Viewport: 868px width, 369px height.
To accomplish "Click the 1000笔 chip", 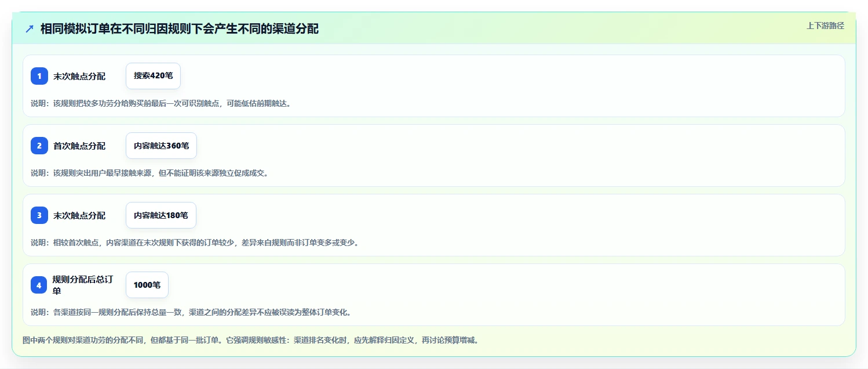I will [x=147, y=285].
